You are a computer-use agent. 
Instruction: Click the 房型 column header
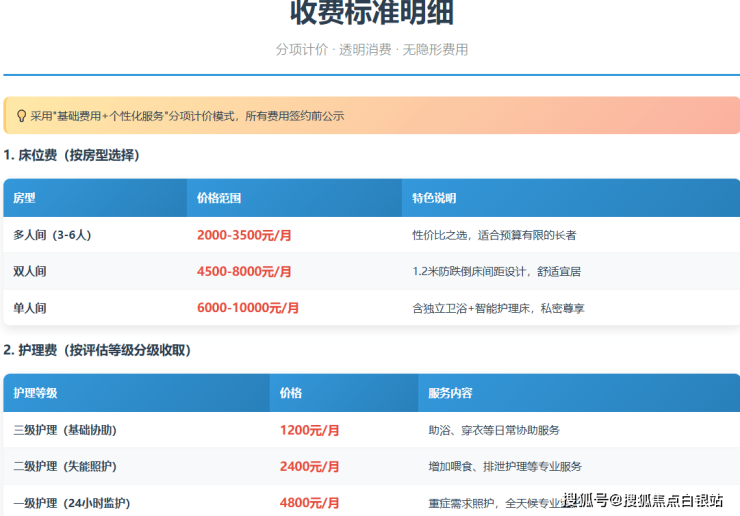click(24, 198)
